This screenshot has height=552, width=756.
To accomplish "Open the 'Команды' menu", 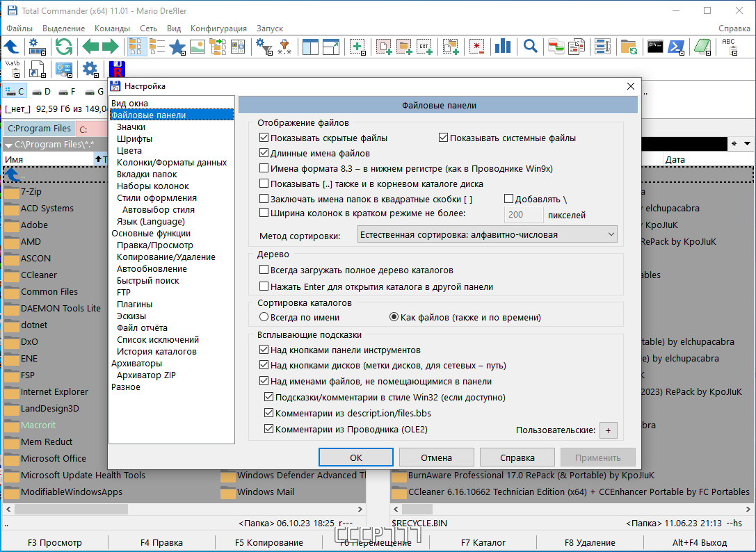I will (113, 29).
